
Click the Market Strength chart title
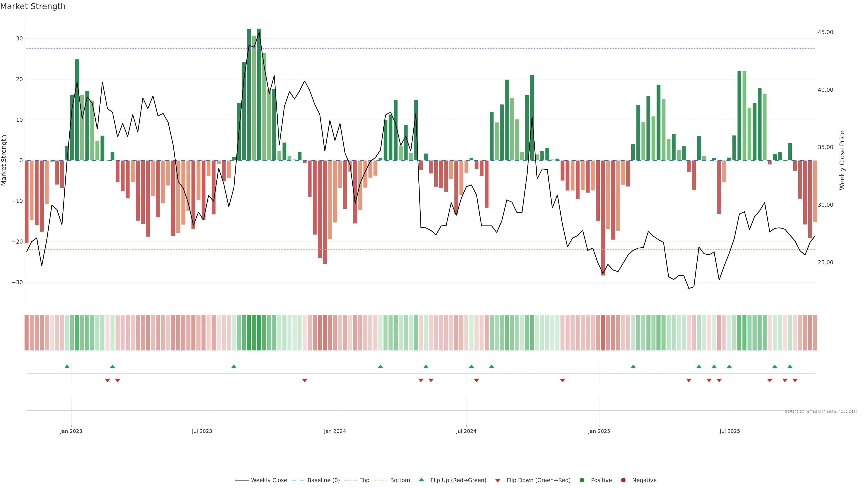pos(33,6)
